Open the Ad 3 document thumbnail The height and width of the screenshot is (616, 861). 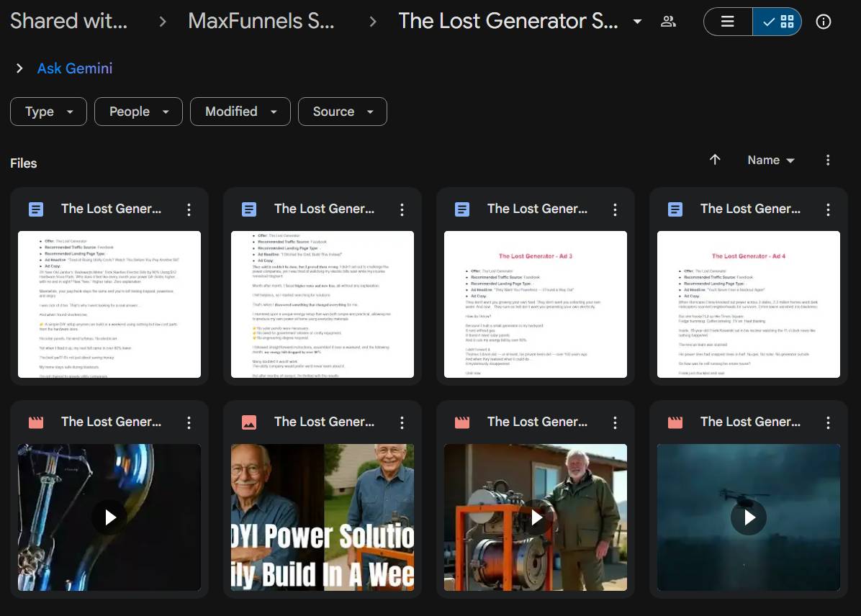(536, 304)
